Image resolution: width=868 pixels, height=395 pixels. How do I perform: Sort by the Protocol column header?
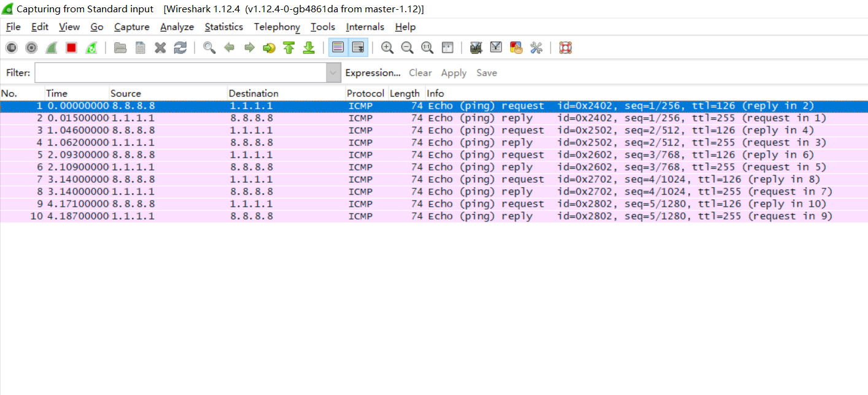(366, 93)
